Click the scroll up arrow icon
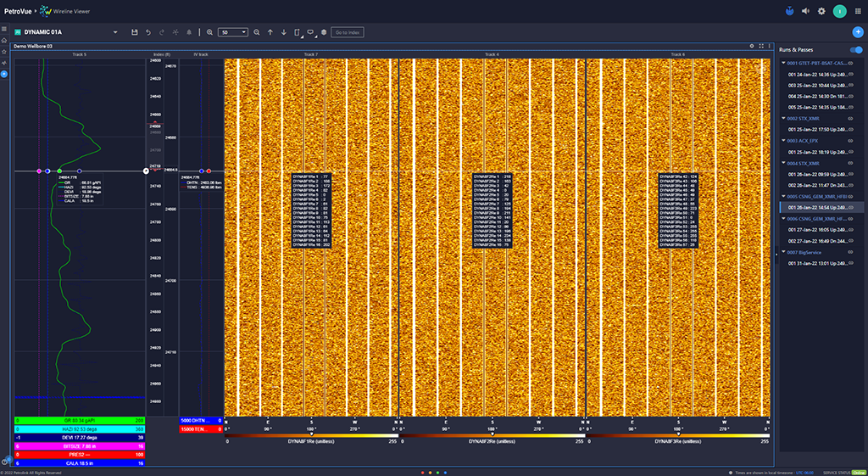The width and height of the screenshot is (868, 476). coord(270,32)
